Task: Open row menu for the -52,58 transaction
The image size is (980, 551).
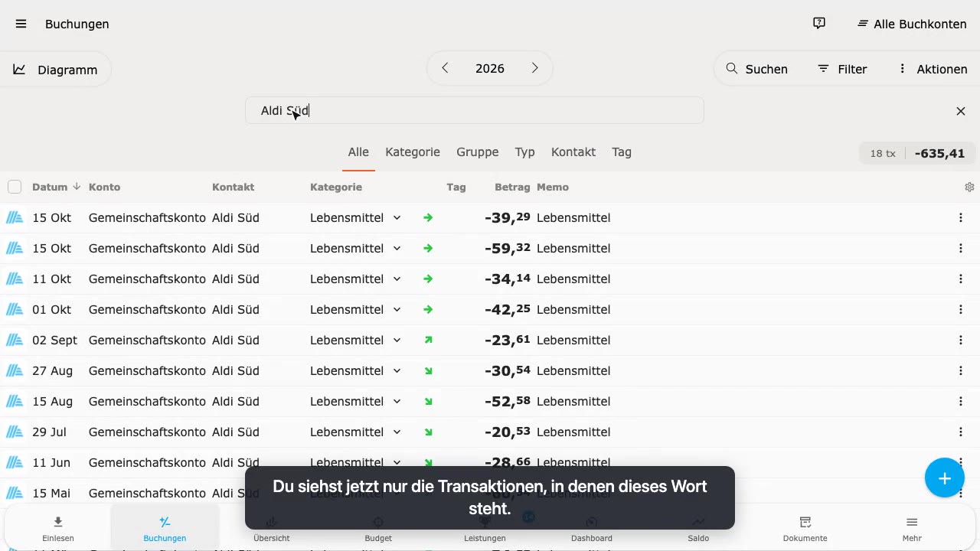Action: tap(961, 401)
